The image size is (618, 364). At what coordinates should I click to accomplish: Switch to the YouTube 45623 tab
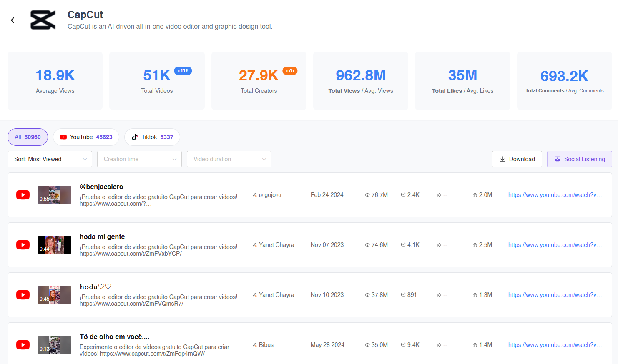point(86,137)
